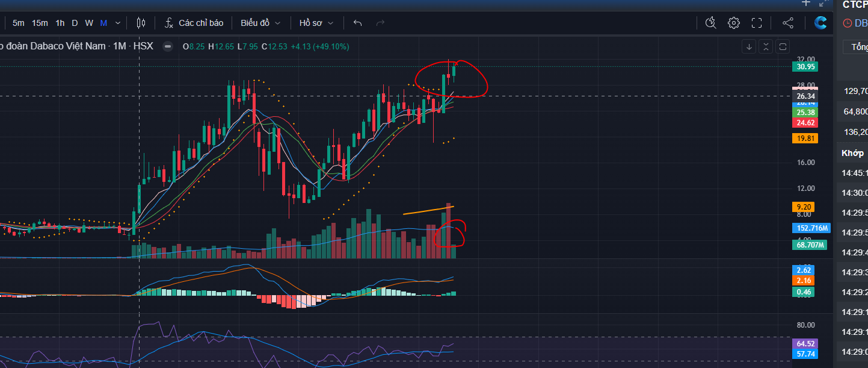Screen dimensions: 868x368
Task: Select the 5m timeframe
Action: tap(19, 23)
